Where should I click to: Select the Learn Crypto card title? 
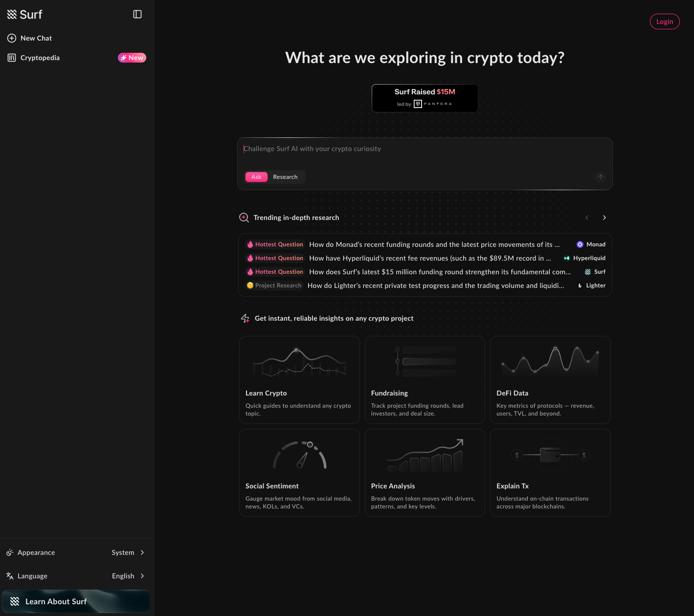[x=266, y=393]
